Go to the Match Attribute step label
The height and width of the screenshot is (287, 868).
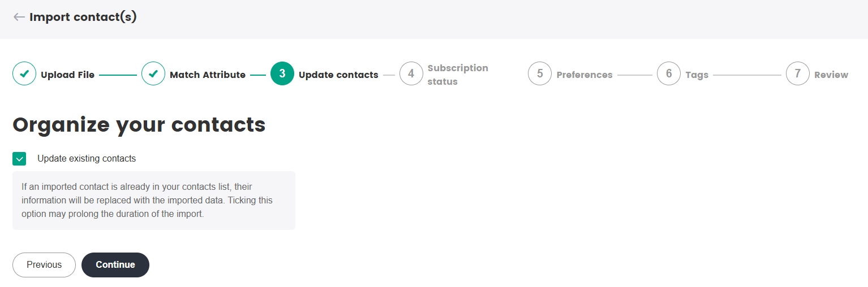(208, 75)
